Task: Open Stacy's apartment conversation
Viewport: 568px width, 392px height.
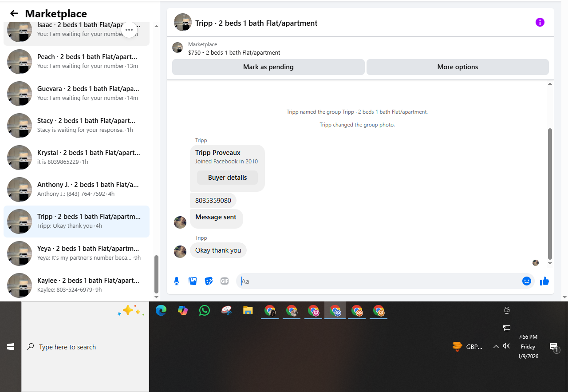Action: pyautogui.click(x=76, y=126)
